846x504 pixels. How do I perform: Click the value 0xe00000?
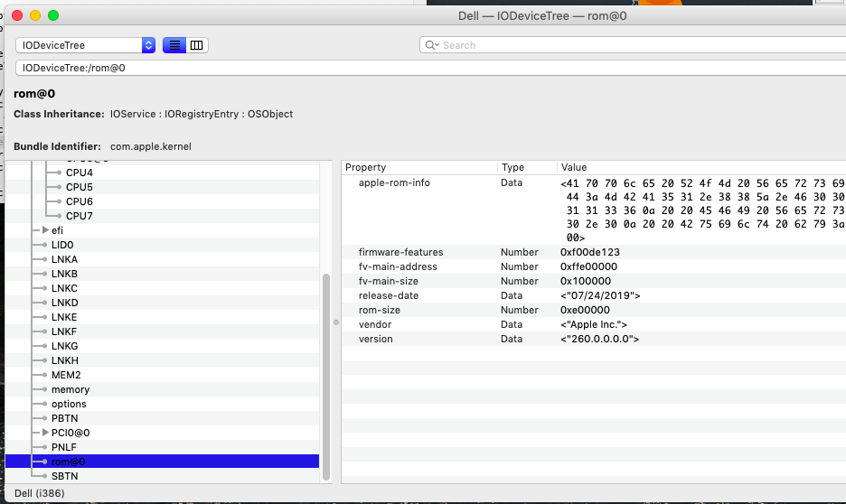[x=585, y=310]
